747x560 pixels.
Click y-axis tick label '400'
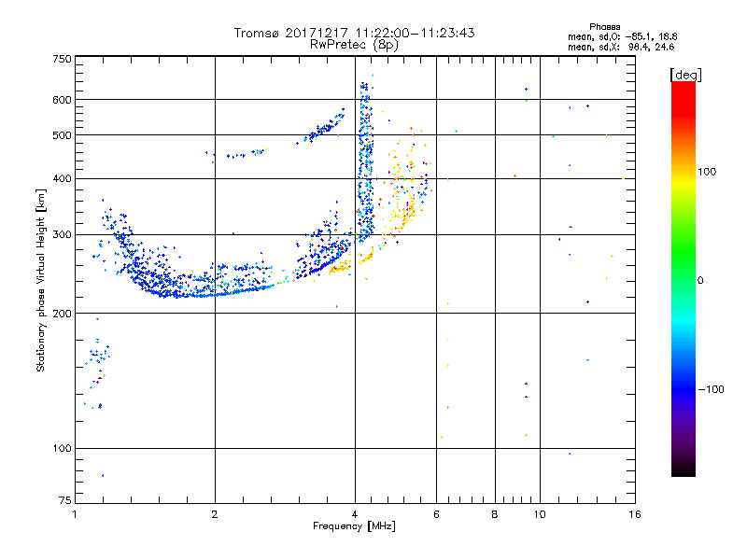click(62, 179)
